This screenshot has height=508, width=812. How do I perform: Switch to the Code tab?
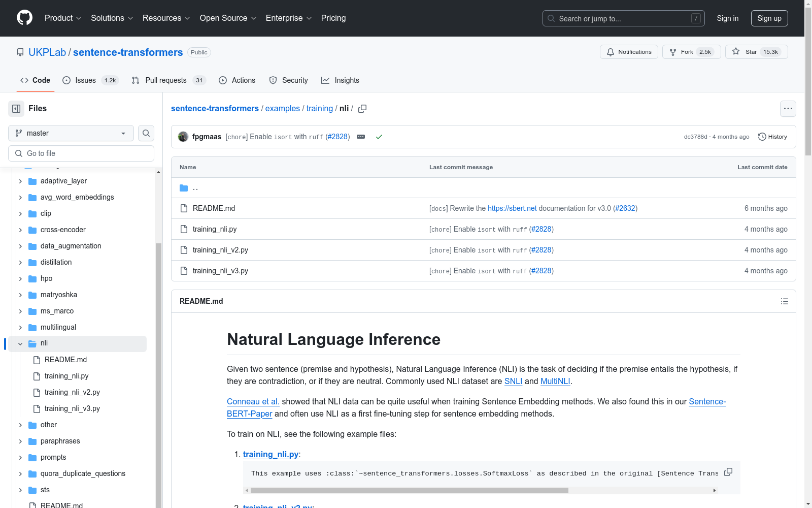[35, 80]
